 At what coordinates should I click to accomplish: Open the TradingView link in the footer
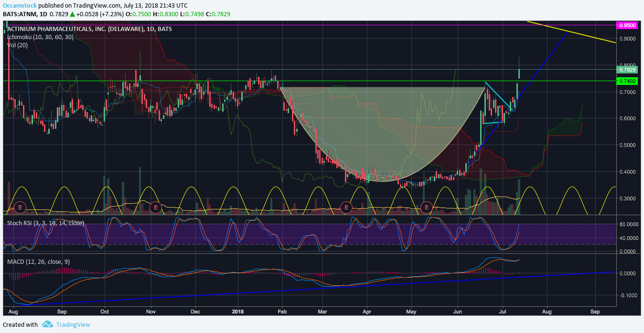pos(73,324)
